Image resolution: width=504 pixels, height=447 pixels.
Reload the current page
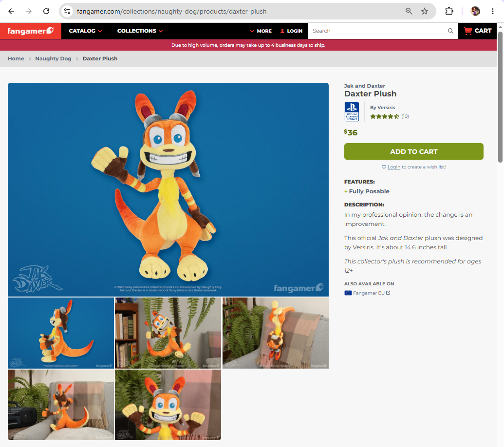click(46, 11)
